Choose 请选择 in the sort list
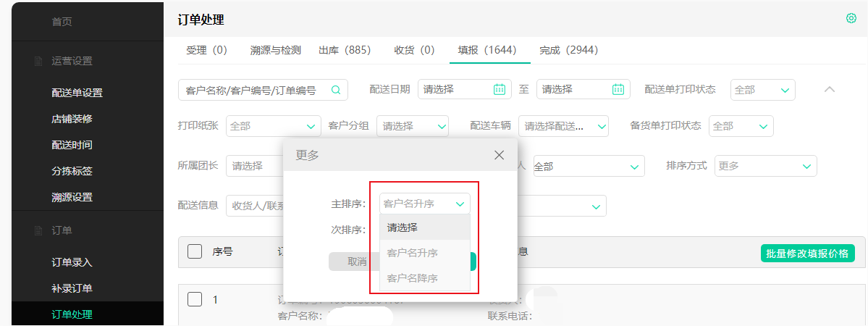The width and height of the screenshot is (868, 326). (x=425, y=227)
